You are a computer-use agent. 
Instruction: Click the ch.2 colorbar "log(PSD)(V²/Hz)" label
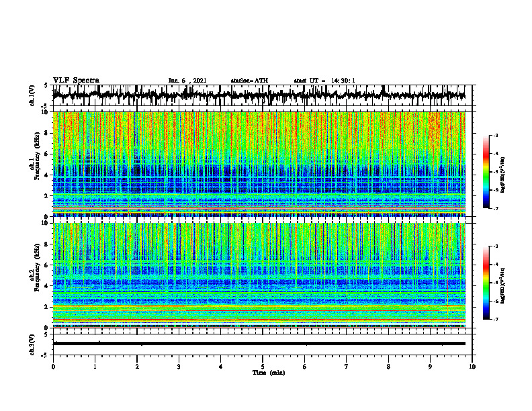click(503, 284)
